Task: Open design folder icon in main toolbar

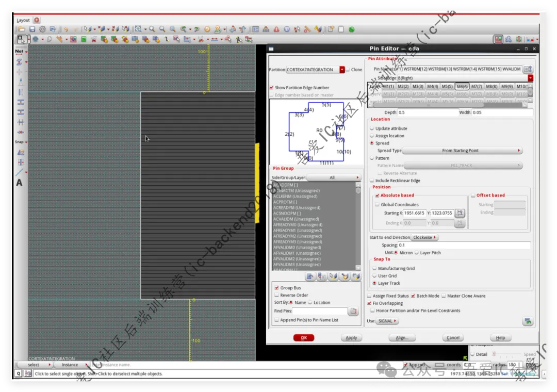Action: 22,29
